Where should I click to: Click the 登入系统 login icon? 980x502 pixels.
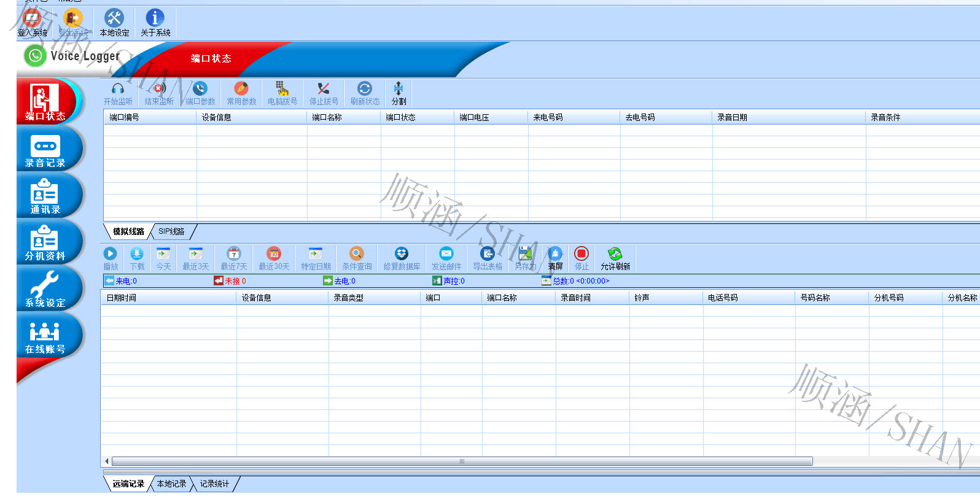tap(32, 23)
